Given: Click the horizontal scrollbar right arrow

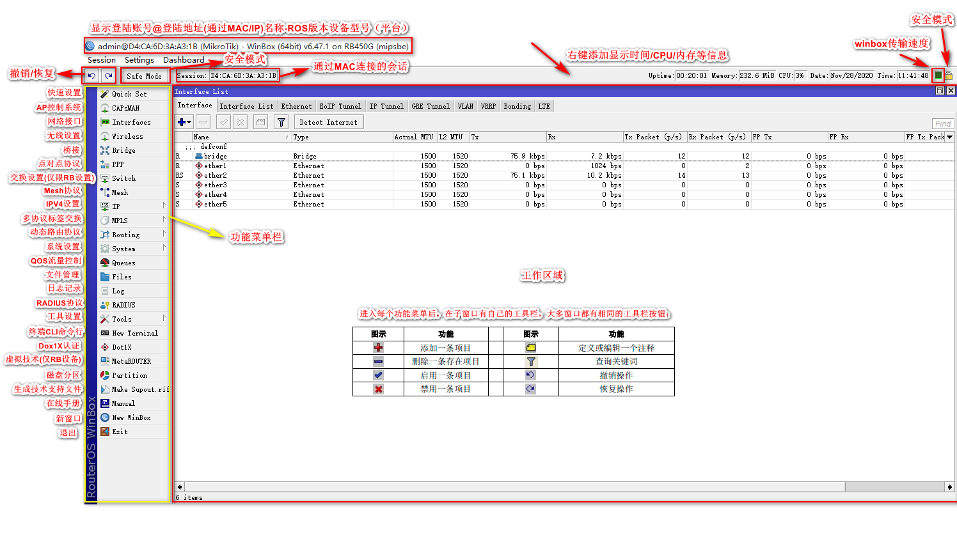Looking at the screenshot, I should pyautogui.click(x=949, y=486).
